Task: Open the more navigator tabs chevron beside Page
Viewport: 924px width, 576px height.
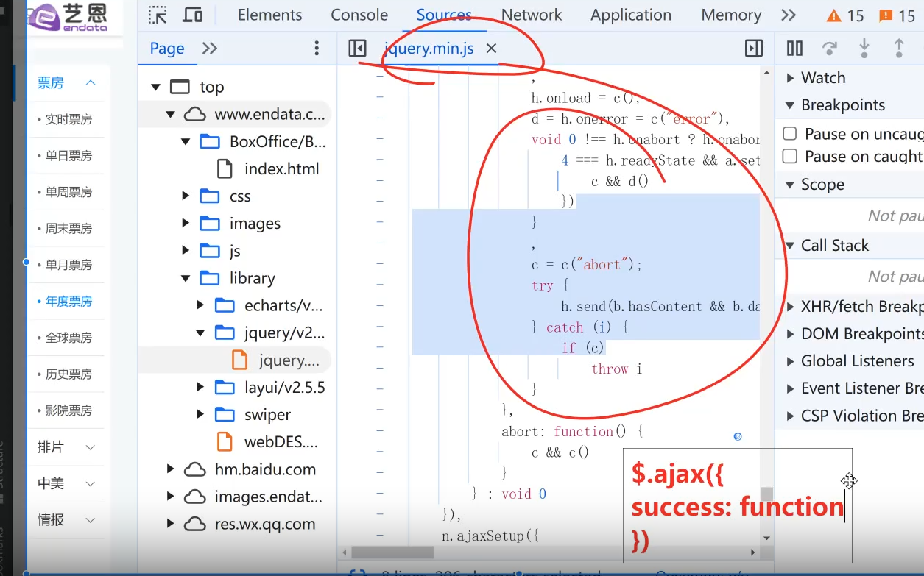Action: point(210,49)
